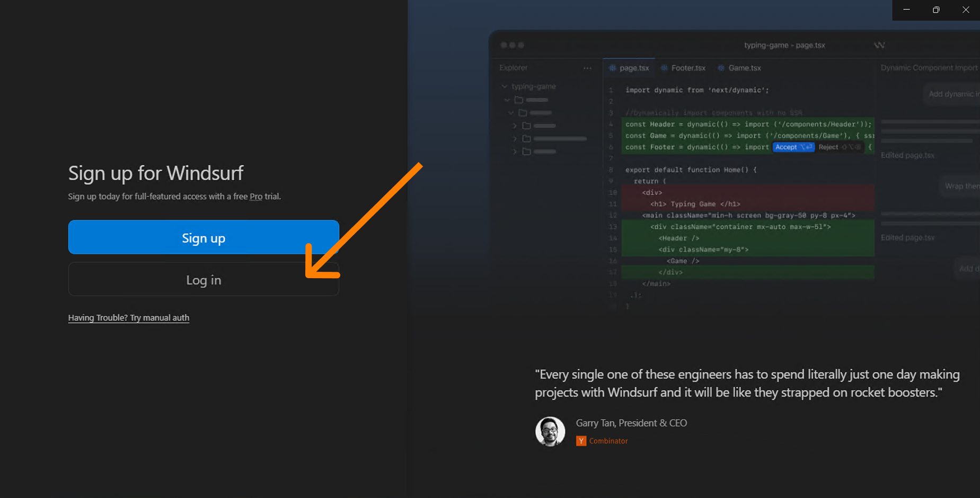This screenshot has width=980, height=498.
Task: Click Garry Tan's profile photo
Action: [550, 431]
